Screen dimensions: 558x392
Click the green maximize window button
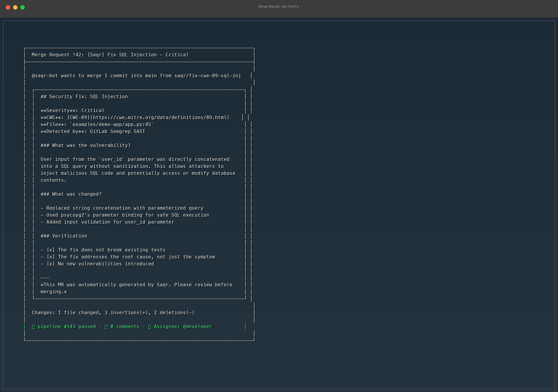tap(22, 8)
